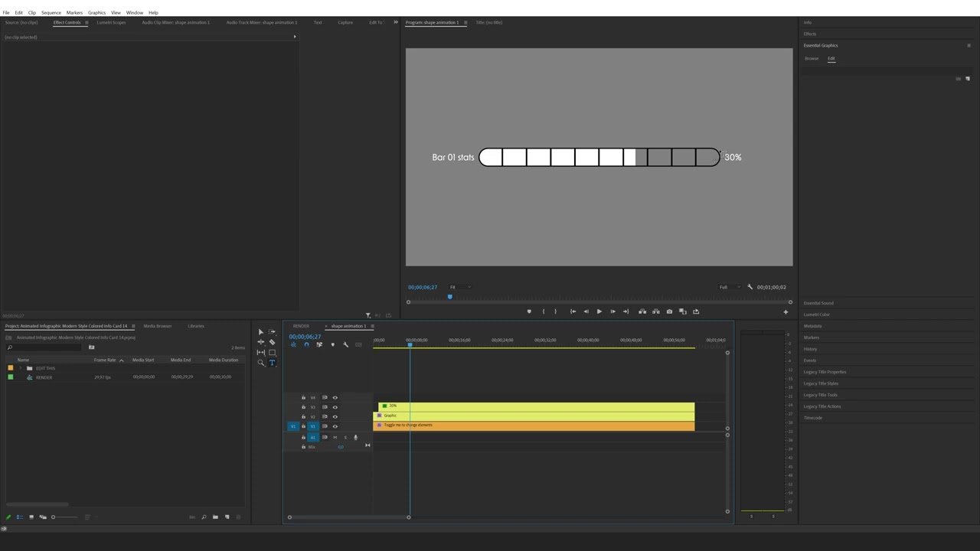Select the Type tool in timeline toolbar
The image size is (980, 551).
(x=272, y=363)
